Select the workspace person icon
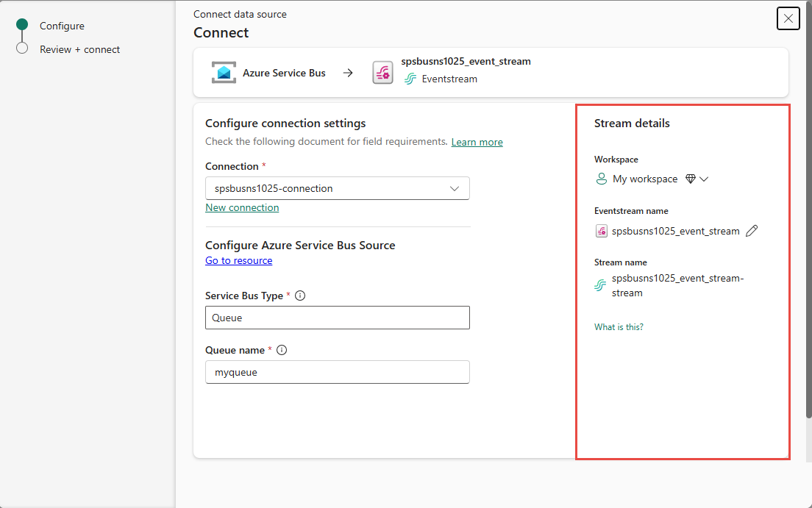Screen dimensions: 812x508 601,179
